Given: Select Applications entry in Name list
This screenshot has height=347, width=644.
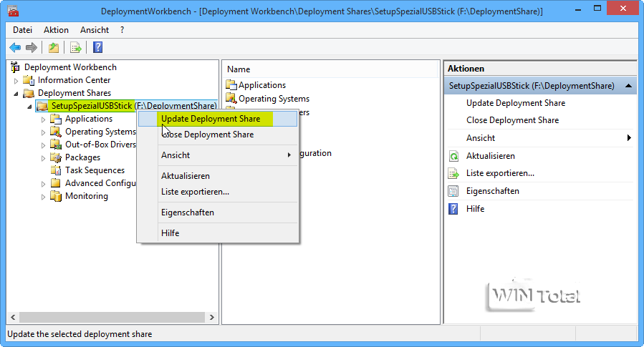Looking at the screenshot, I should point(262,85).
